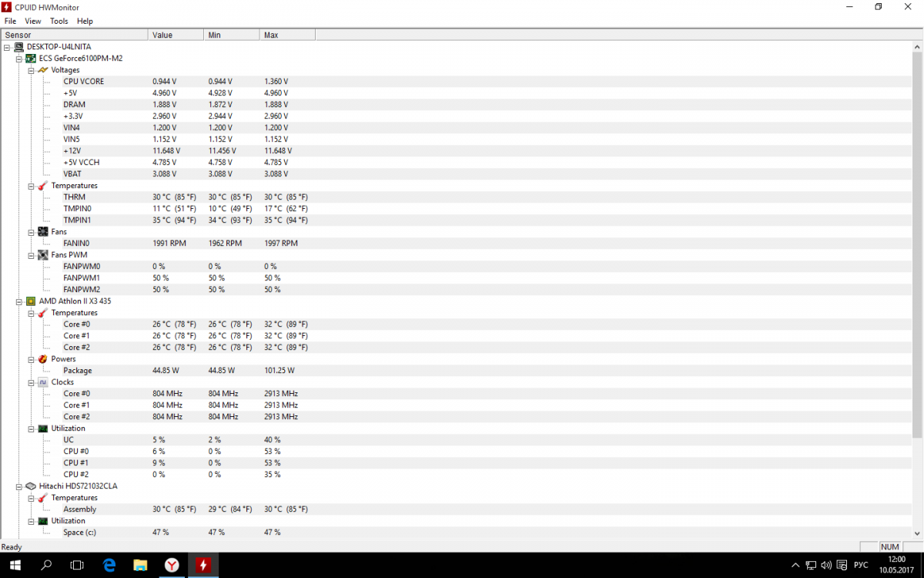Switch the РУС input language indicator
Viewport: 924px width, 578px height.
pyautogui.click(x=861, y=566)
